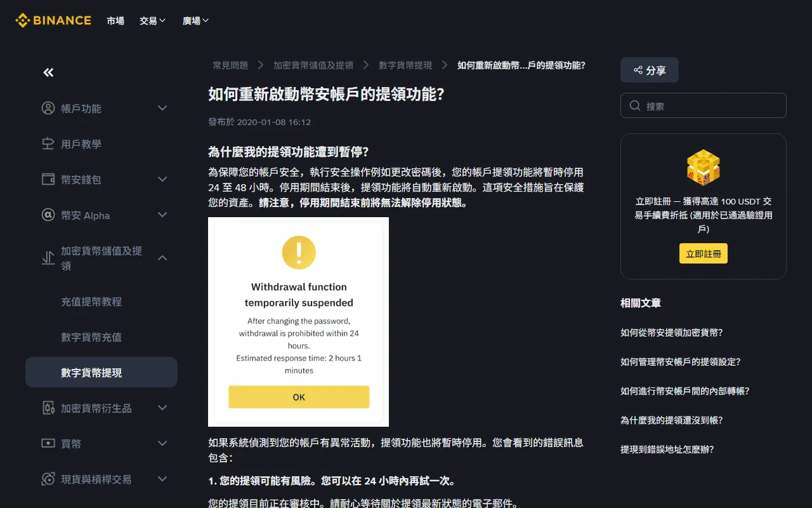Screen dimensions: 812x508
Task: Open related article 為什麼我的提領還沒到帳?
Action: (672, 420)
